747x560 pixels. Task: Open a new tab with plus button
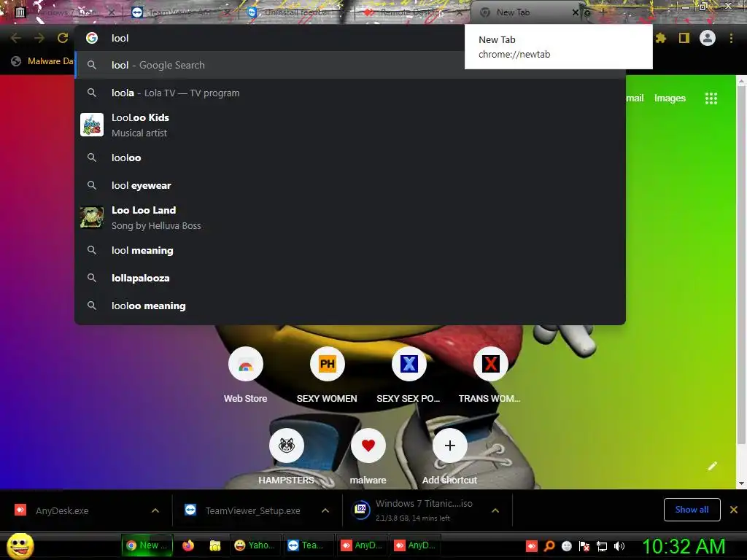602,12
